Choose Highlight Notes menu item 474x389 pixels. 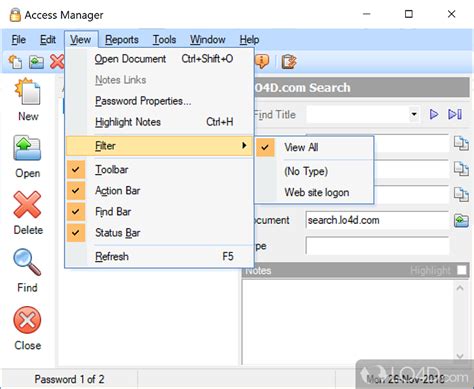(x=159, y=122)
